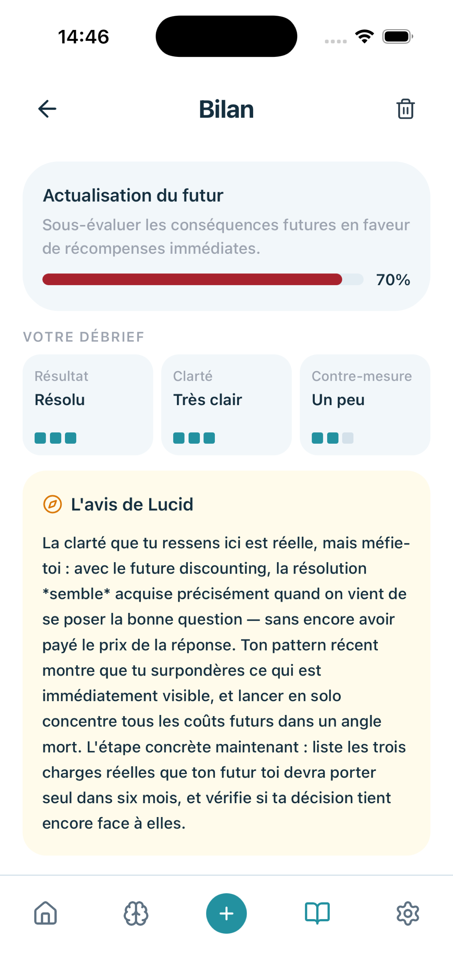The width and height of the screenshot is (453, 980).
Task: Select the Résultat Résolu card
Action: click(88, 405)
